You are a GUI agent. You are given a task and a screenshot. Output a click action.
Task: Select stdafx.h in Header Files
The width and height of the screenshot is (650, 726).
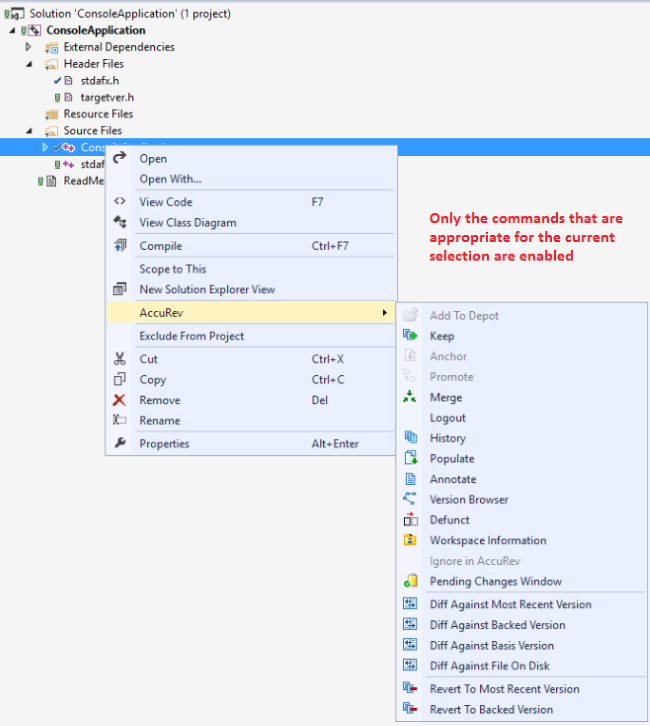[x=100, y=80]
